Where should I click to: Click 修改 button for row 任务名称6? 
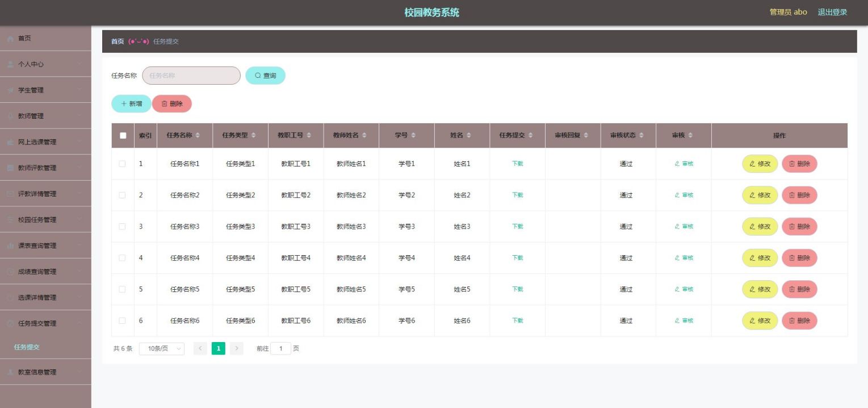tap(760, 320)
